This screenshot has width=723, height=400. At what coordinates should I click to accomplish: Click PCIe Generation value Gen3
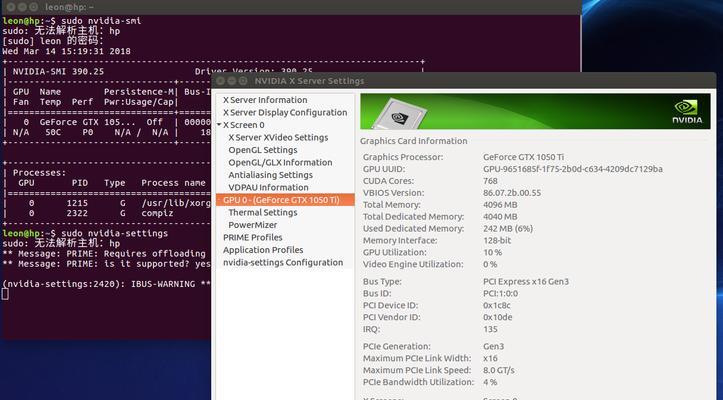click(x=493, y=346)
